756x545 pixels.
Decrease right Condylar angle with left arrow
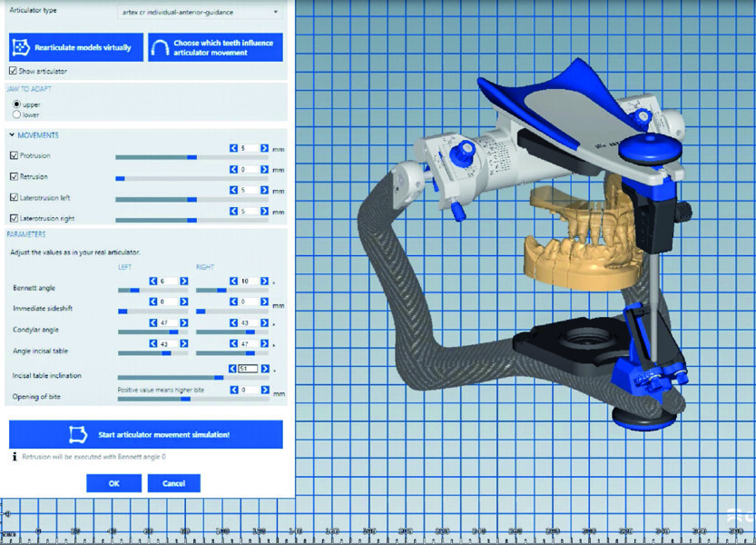pyautogui.click(x=233, y=322)
